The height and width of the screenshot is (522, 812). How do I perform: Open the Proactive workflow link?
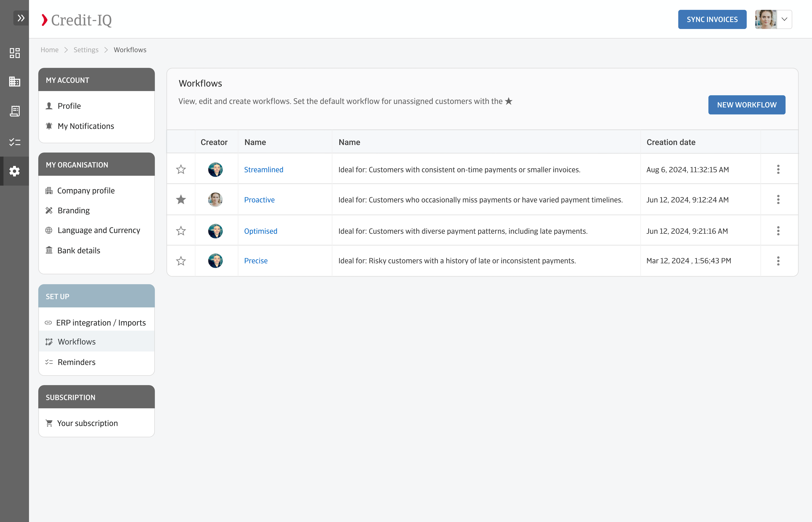click(259, 200)
